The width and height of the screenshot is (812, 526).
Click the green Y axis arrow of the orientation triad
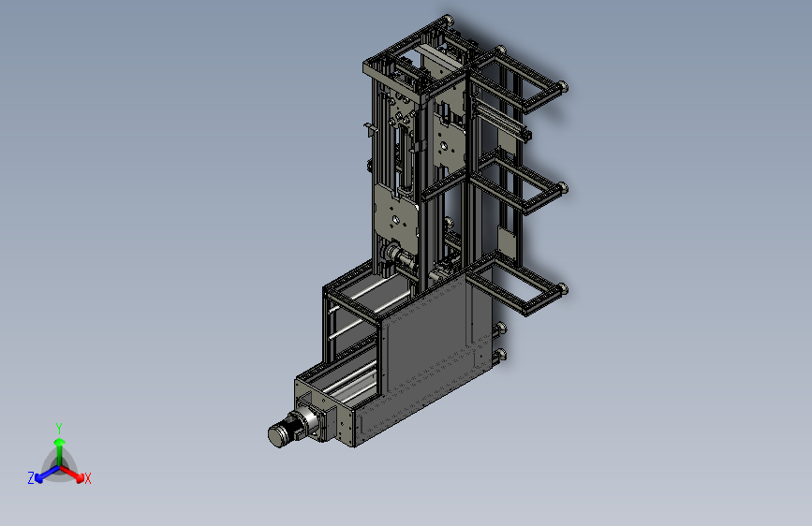pos(60,451)
